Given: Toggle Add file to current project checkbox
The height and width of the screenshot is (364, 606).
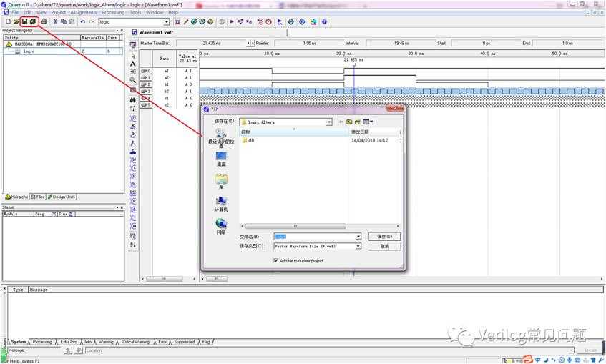Looking at the screenshot, I should [275, 261].
